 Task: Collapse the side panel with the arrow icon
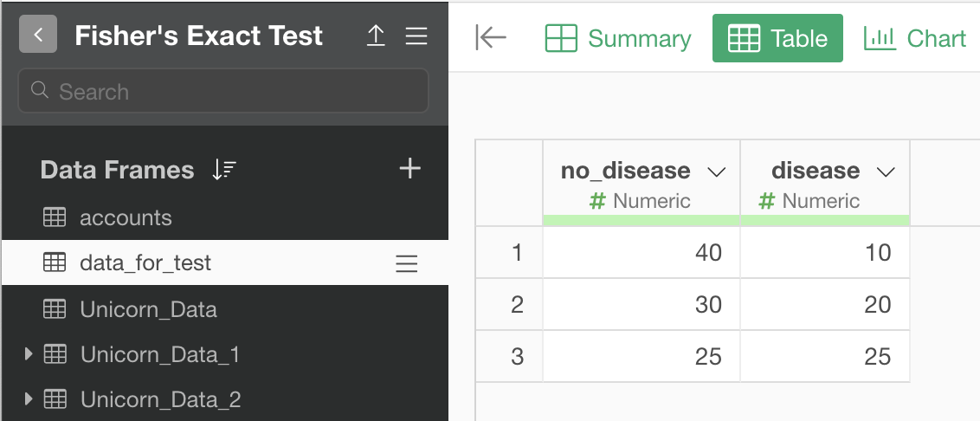click(491, 37)
